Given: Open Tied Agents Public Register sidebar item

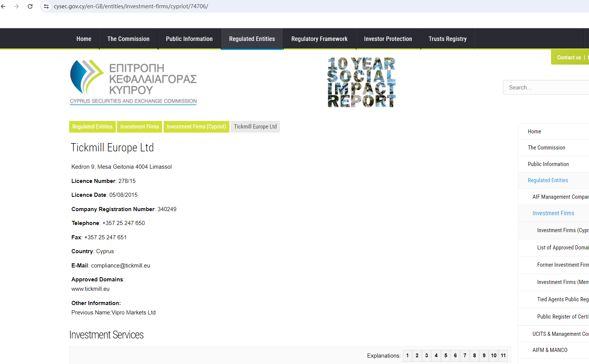Looking at the screenshot, I should pos(554,299).
